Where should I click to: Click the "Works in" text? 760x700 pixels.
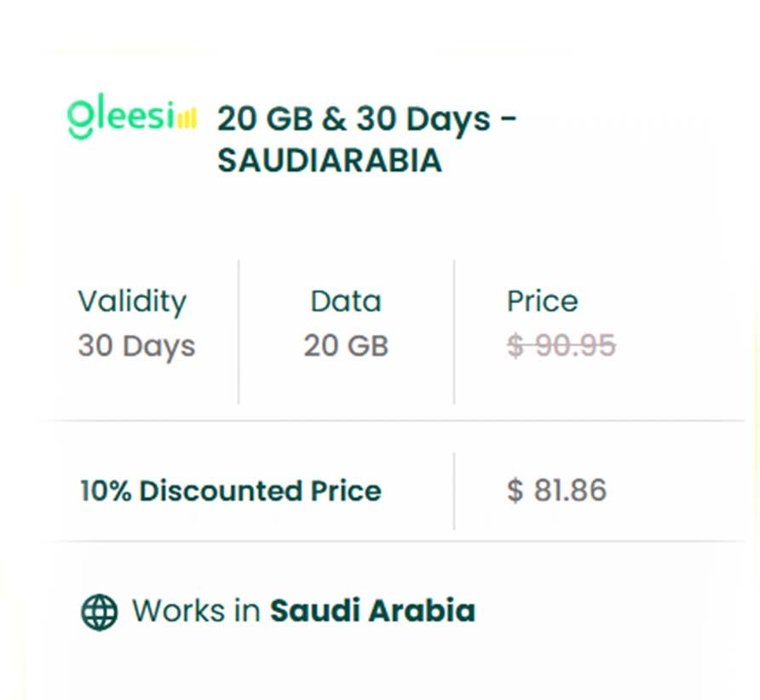[x=196, y=611]
